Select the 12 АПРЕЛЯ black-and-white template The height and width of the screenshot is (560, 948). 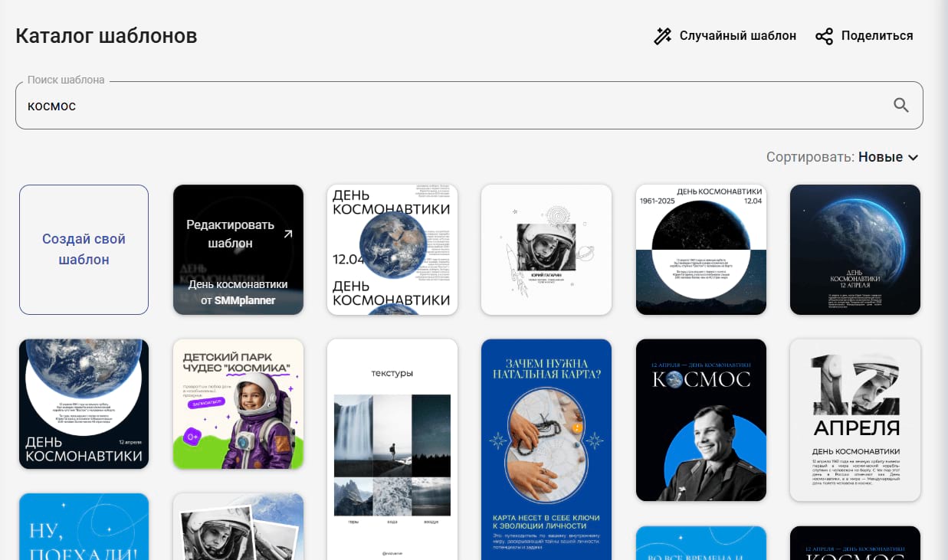point(855,420)
